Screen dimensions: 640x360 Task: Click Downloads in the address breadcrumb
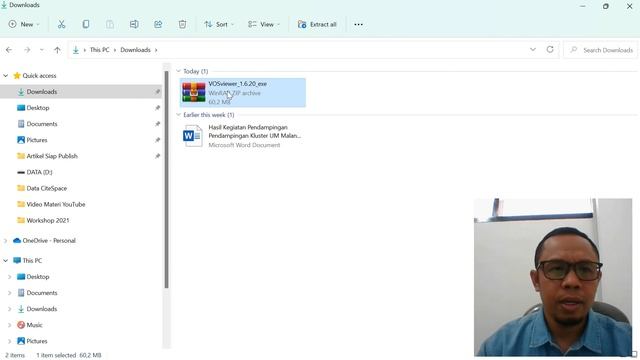click(x=136, y=50)
